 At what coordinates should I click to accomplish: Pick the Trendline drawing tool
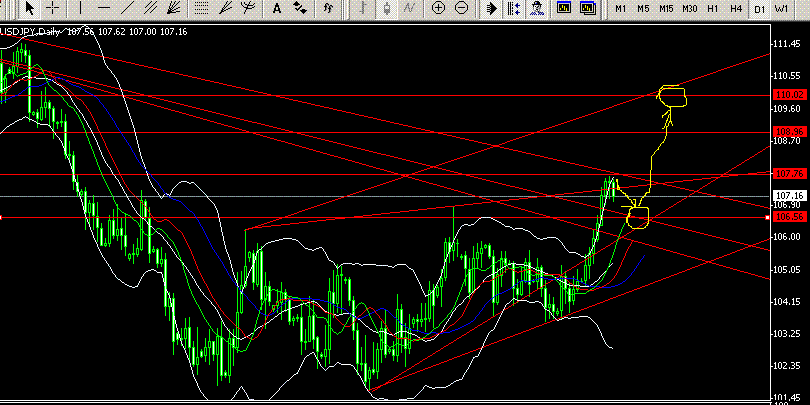127,8
